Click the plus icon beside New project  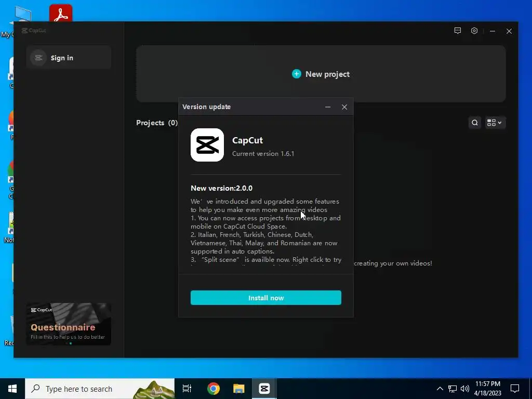pos(297,74)
